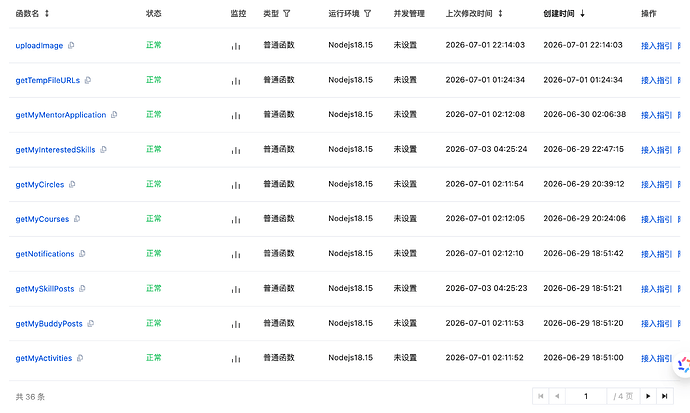
Task: Open the getMyActivities function
Action: tap(44, 358)
